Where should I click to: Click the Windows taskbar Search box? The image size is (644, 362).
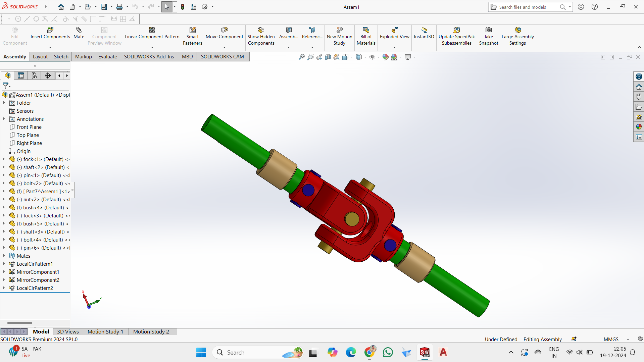coord(258,352)
